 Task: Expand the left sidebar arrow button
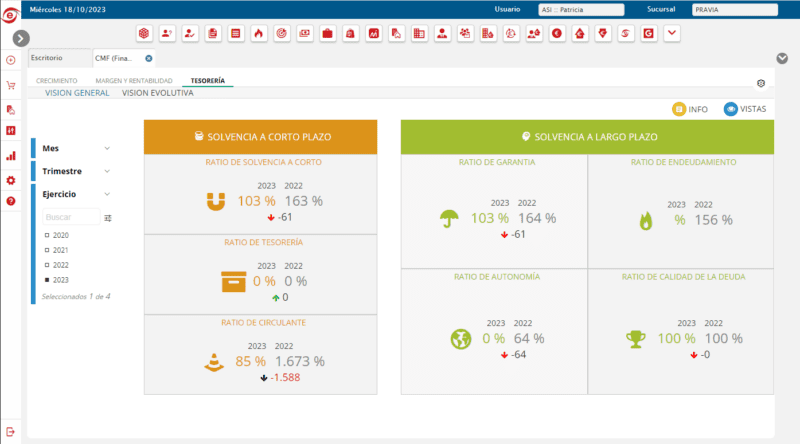[x=21, y=38]
